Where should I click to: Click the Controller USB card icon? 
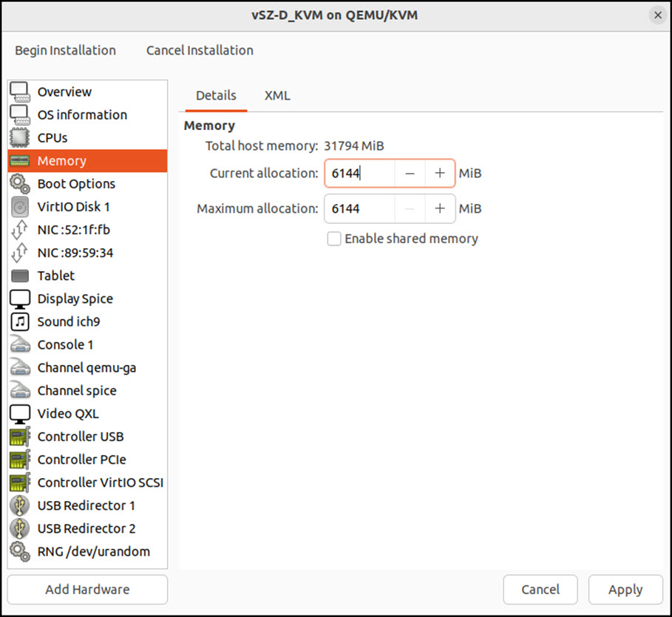pos(20,437)
